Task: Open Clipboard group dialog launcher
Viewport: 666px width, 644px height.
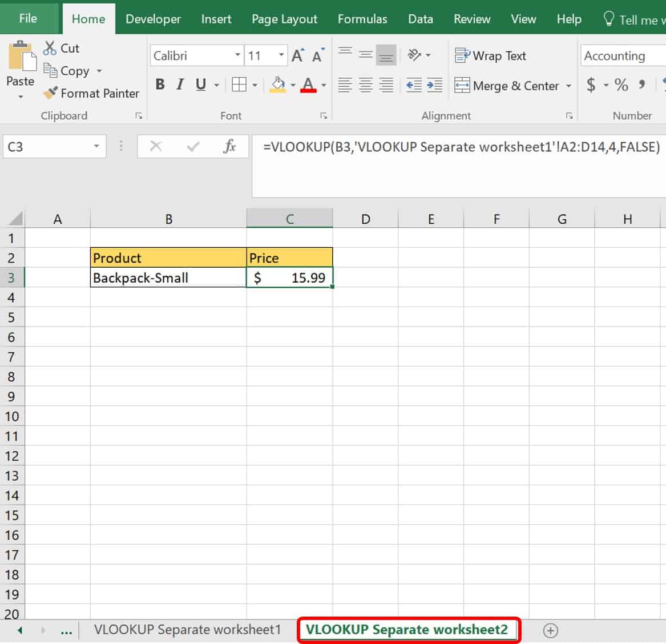Action: point(139,115)
